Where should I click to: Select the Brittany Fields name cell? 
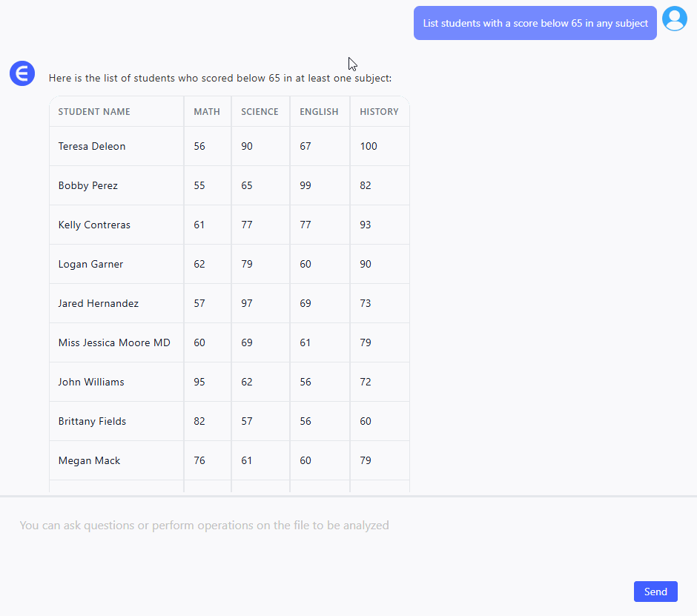pyautogui.click(x=92, y=422)
